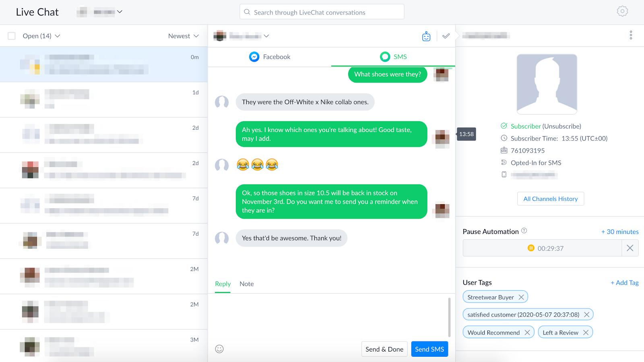The image size is (644, 362).
Task: Switch to the Facebook channel tab
Action: [x=270, y=57]
